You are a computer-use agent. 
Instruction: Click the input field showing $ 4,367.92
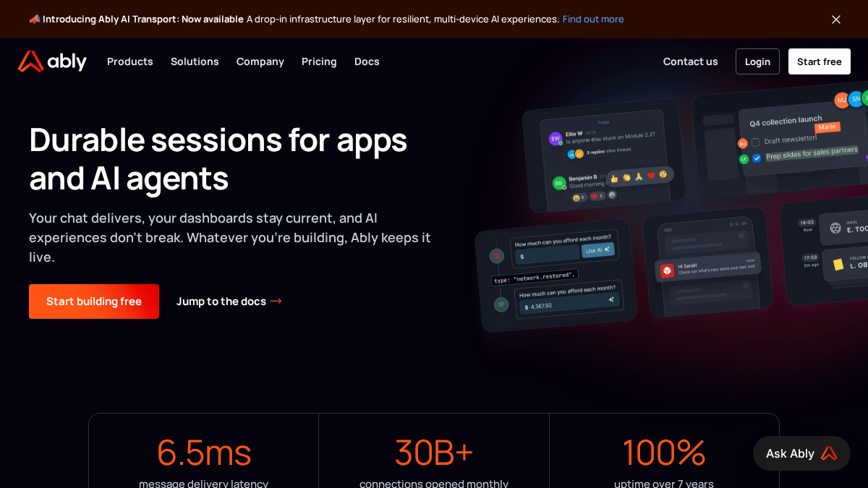[x=569, y=304]
